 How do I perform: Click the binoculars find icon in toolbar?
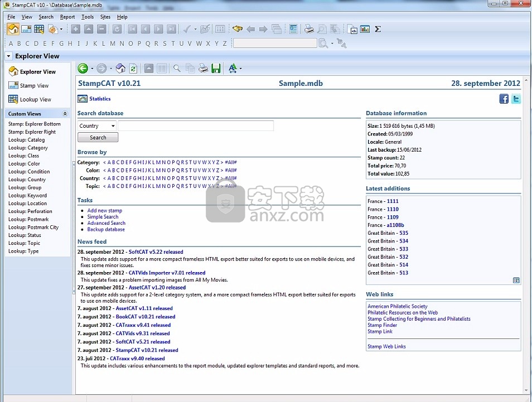point(238,29)
